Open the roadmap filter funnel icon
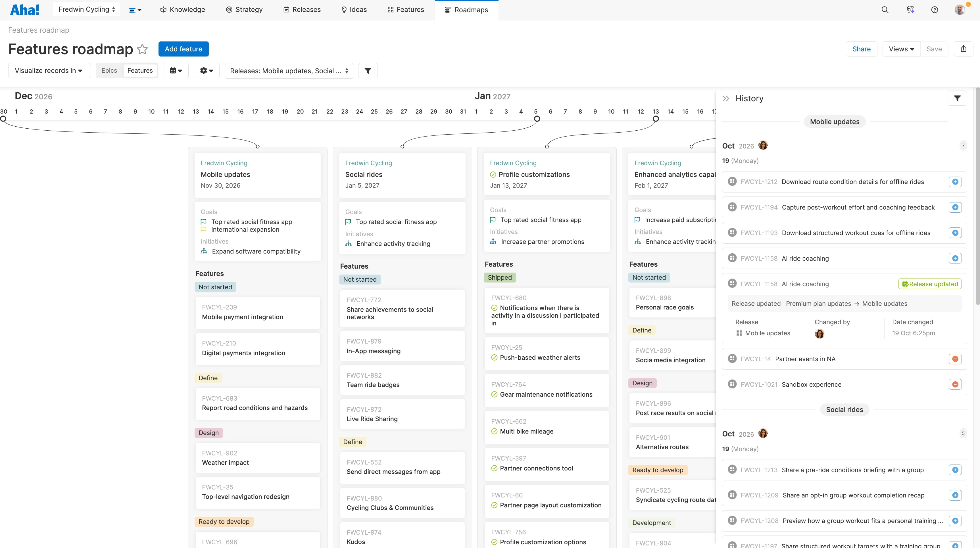Viewport: 980px width, 548px height. coord(368,71)
